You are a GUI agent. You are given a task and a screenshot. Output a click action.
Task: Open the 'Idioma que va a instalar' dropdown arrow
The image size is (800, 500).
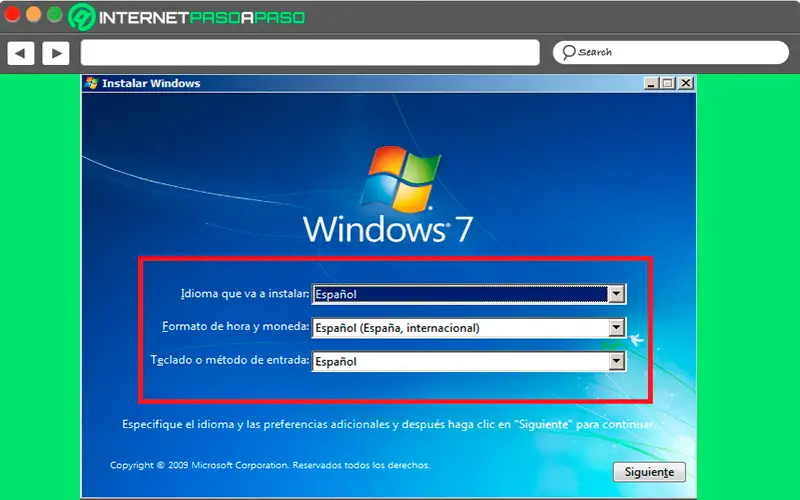pyautogui.click(x=616, y=294)
